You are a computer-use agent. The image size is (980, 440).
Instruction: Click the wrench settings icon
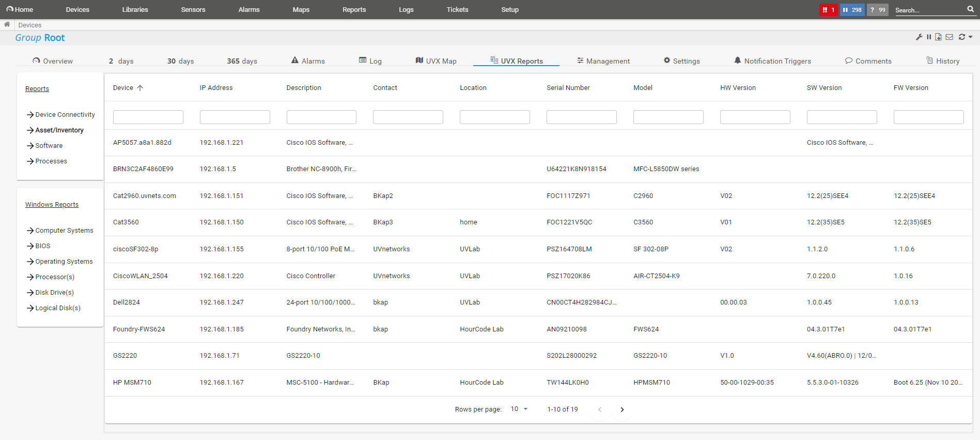click(919, 37)
